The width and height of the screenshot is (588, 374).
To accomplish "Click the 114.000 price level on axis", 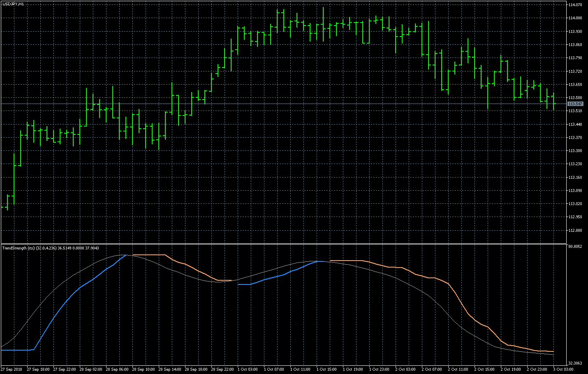I will click(x=575, y=18).
